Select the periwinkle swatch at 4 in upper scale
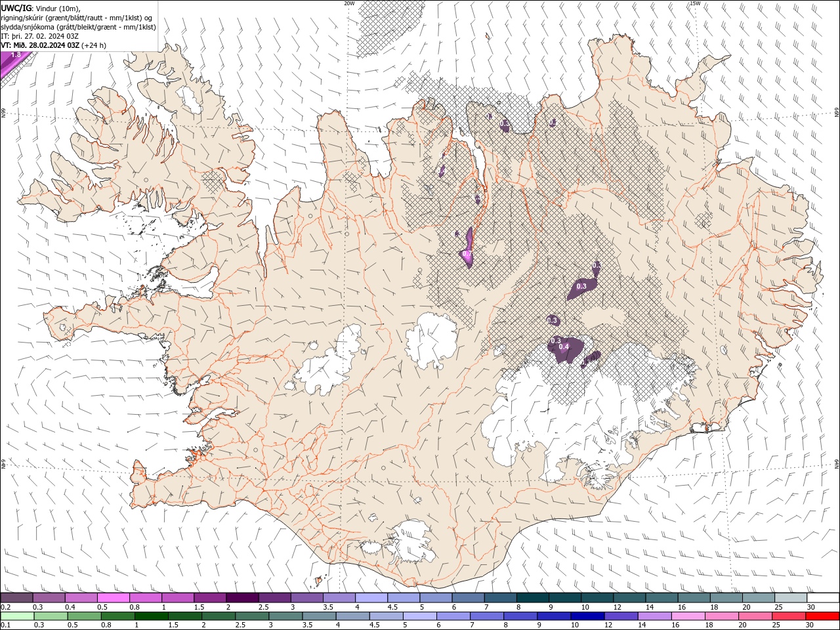Screen dimensions: 840x630 [371, 598]
